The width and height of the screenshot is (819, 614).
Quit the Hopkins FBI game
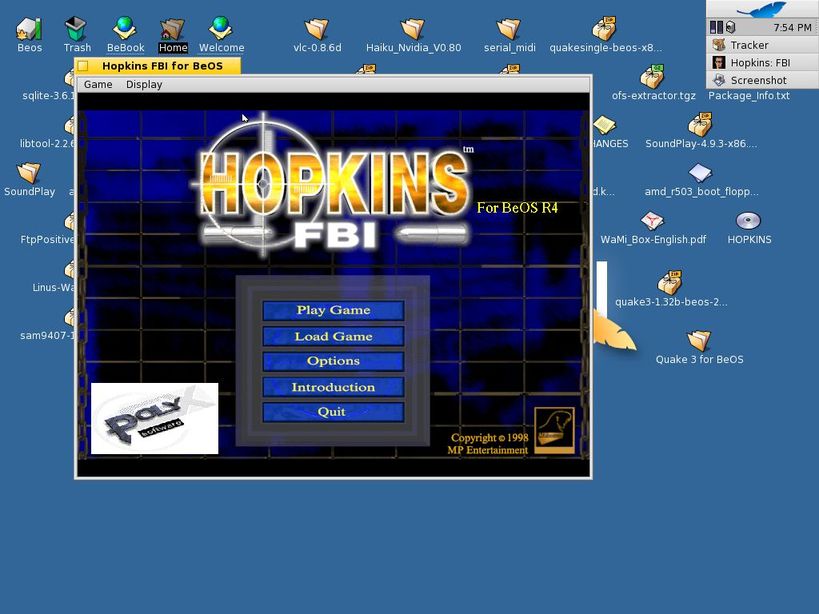(x=333, y=412)
